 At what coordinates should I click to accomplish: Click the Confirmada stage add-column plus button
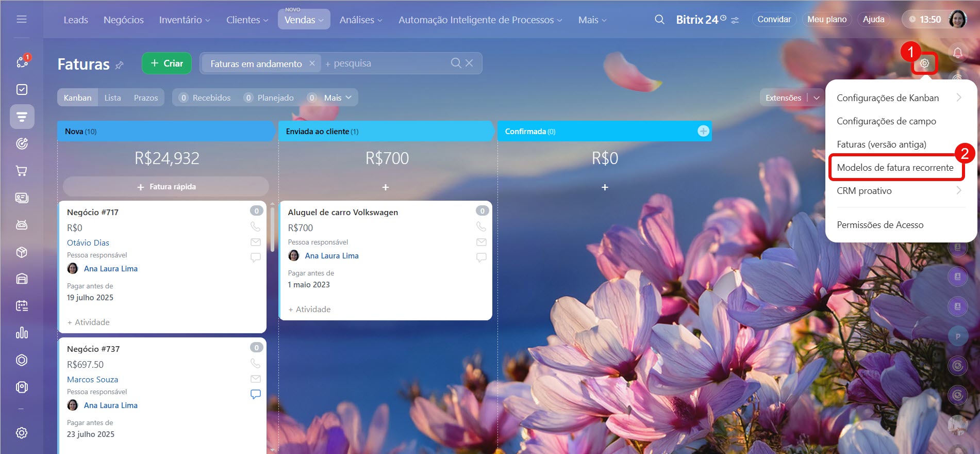(703, 131)
